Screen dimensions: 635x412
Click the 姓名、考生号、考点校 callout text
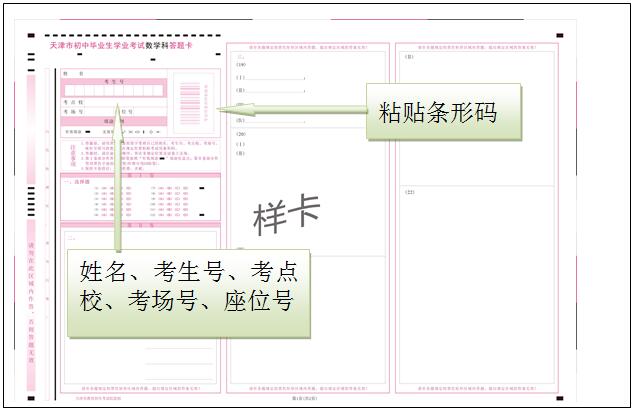click(x=188, y=286)
